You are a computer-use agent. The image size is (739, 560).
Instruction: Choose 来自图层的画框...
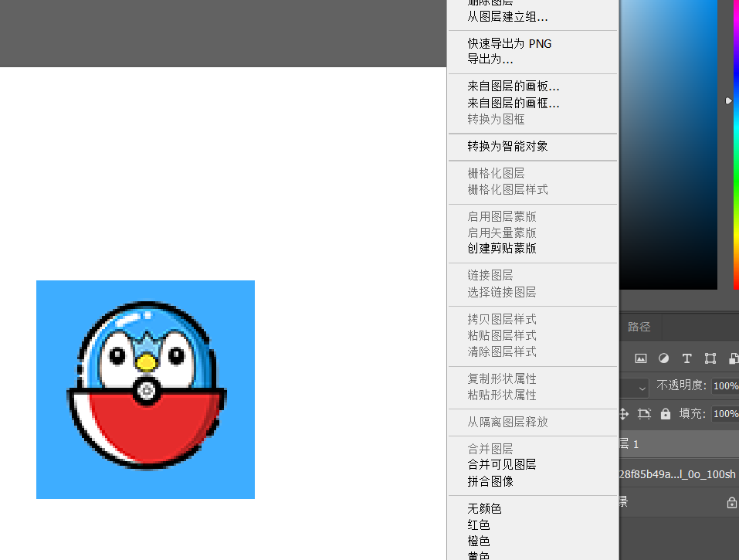pyautogui.click(x=514, y=104)
